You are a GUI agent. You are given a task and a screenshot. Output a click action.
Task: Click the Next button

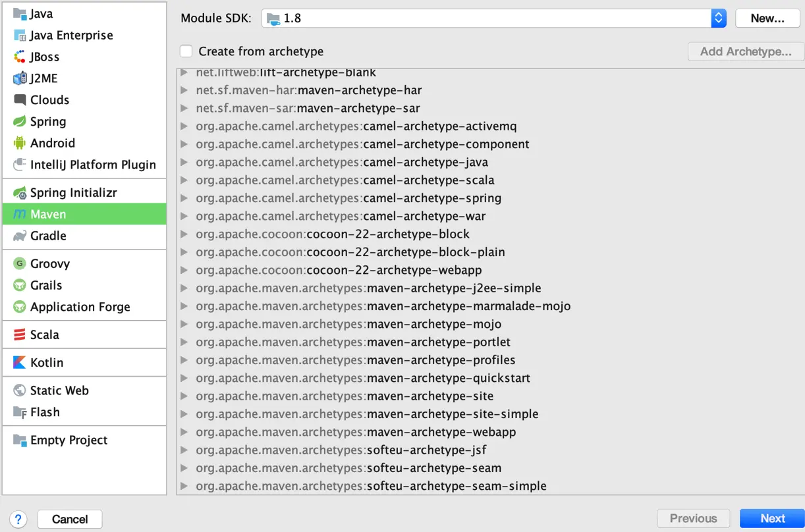point(772,518)
